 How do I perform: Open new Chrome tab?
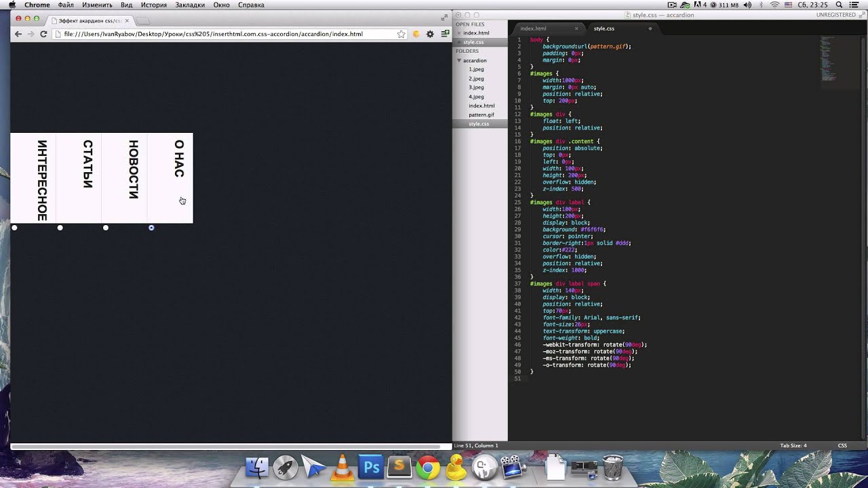click(143, 20)
